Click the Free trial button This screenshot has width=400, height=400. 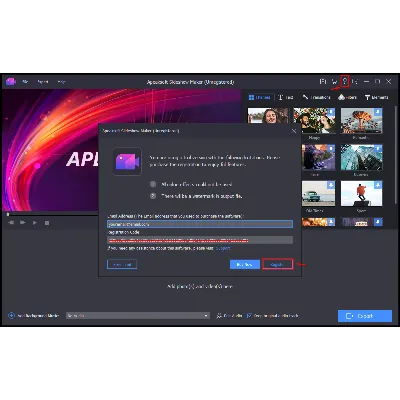pyautogui.click(x=122, y=264)
